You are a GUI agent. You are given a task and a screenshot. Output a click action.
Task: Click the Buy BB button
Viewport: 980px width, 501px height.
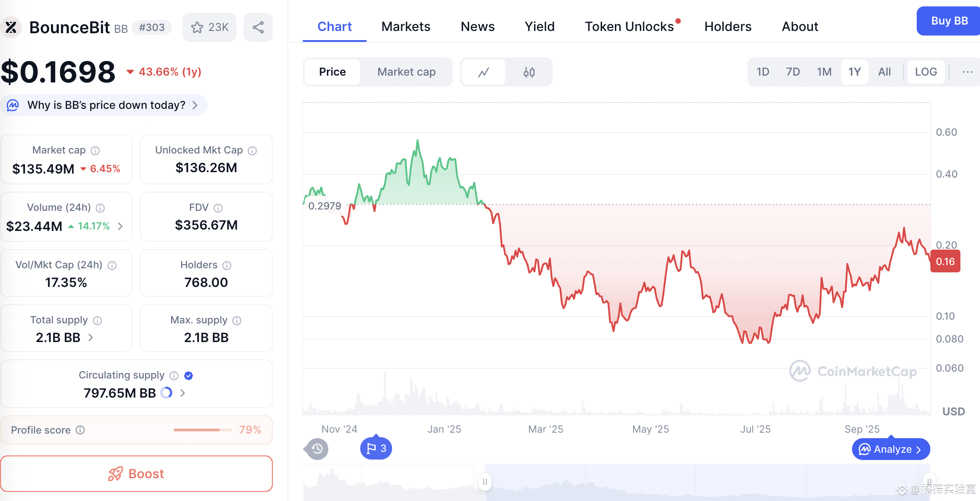949,21
